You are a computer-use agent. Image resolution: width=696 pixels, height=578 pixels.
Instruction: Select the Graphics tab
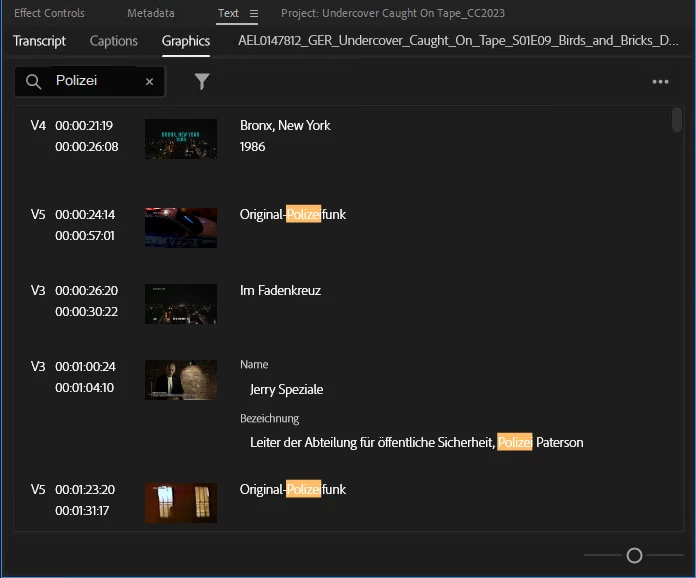tap(186, 41)
